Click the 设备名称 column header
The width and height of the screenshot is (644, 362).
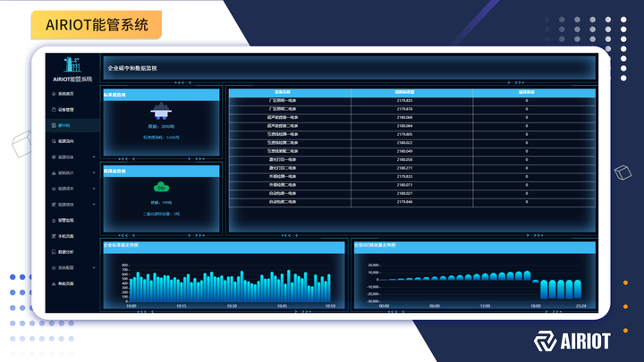coord(283,92)
